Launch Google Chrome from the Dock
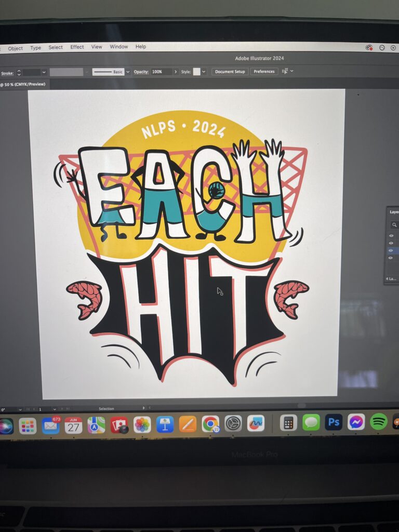Image resolution: width=399 pixels, height=532 pixels. tap(210, 424)
